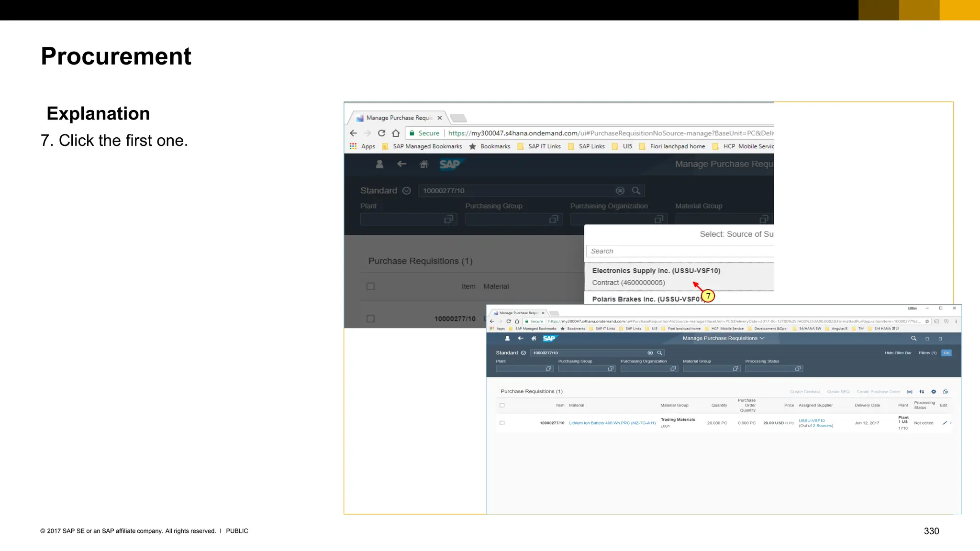Open Purchasing Group value help in the lower window
The image size is (980, 551).
(x=611, y=369)
